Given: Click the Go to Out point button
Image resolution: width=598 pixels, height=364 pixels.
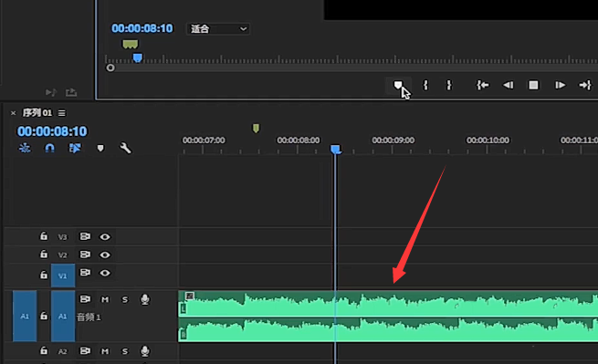Looking at the screenshot, I should point(585,85).
